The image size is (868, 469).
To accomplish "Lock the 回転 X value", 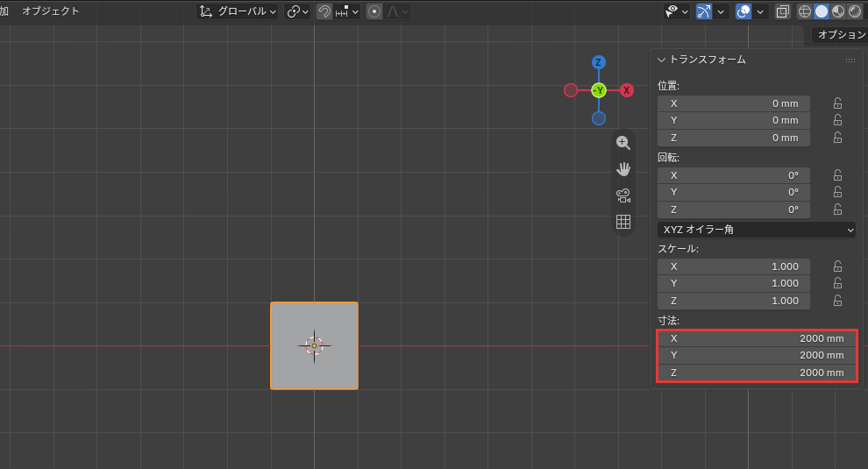I will coord(837,175).
